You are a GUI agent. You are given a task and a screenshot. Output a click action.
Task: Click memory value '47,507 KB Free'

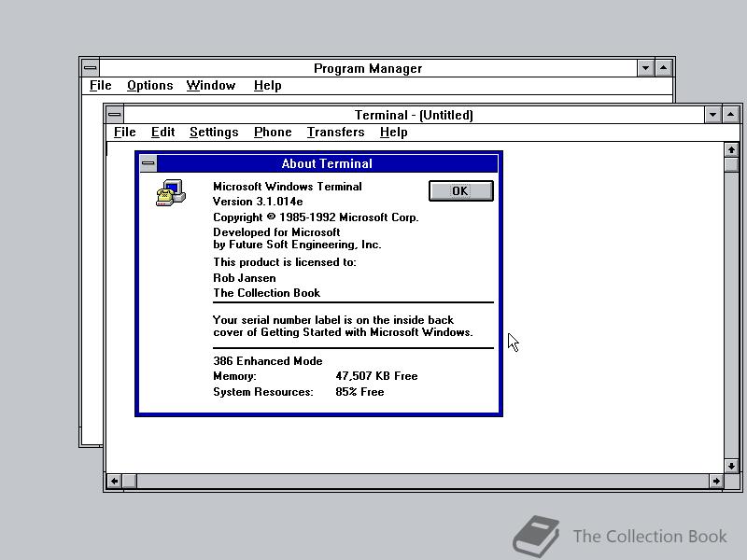376,376
